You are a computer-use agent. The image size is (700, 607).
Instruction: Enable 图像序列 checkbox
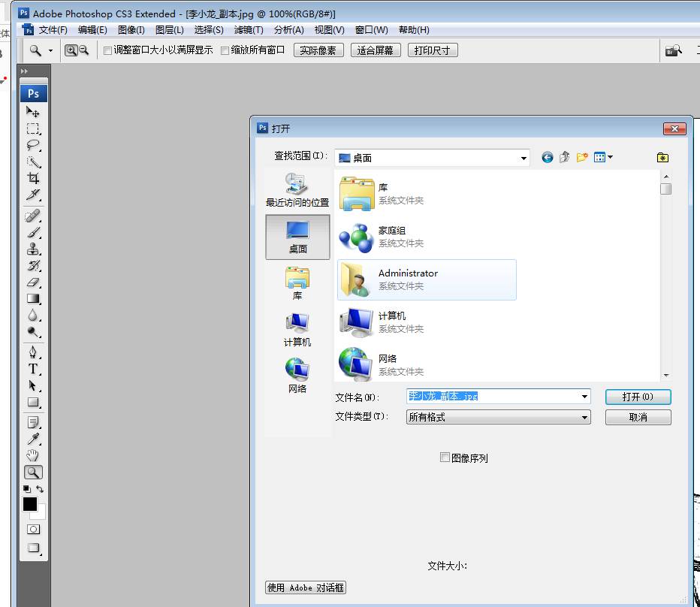tap(445, 457)
